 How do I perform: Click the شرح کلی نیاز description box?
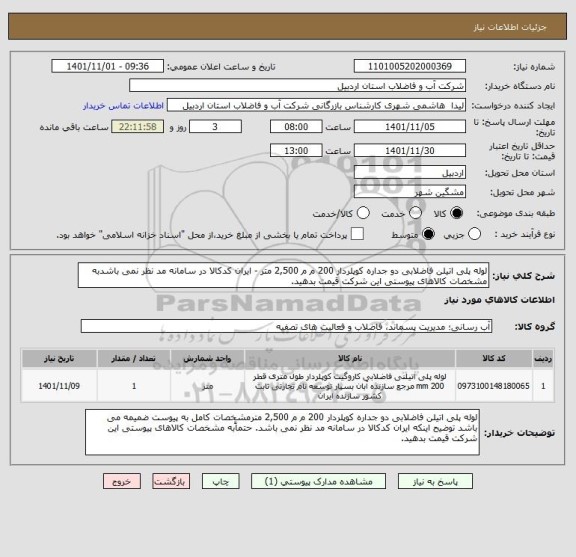[x=283, y=276]
